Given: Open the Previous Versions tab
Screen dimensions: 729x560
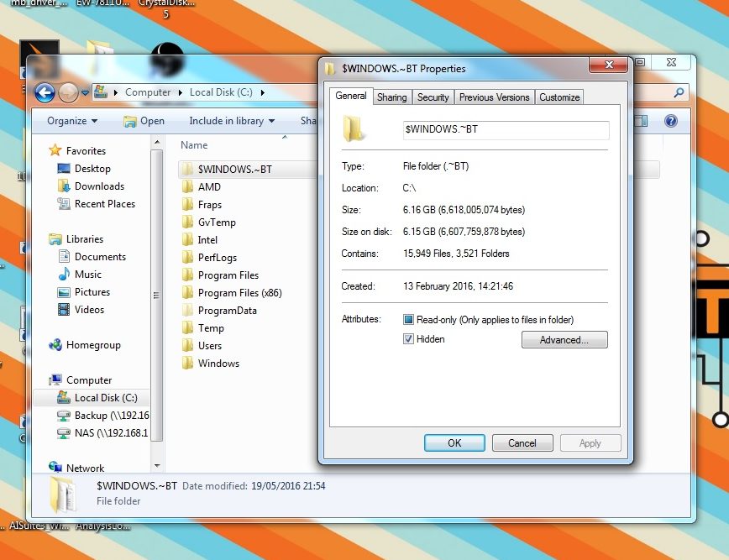Looking at the screenshot, I should pyautogui.click(x=494, y=97).
